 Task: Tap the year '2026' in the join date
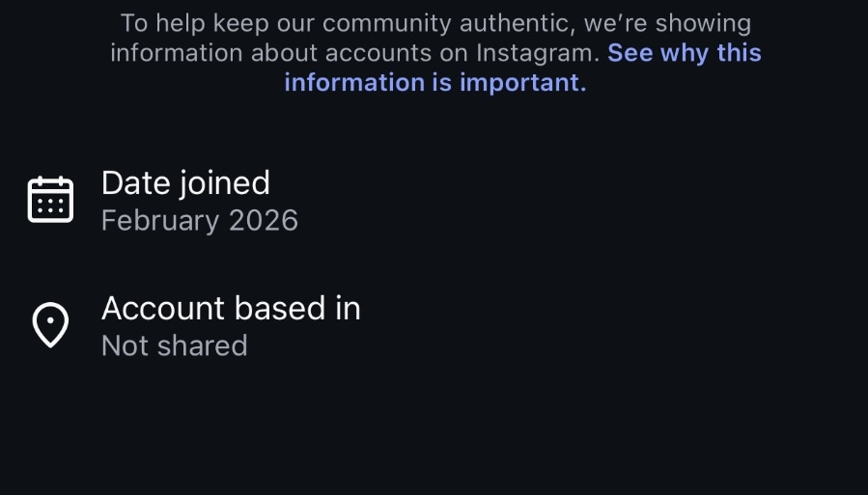(264, 221)
